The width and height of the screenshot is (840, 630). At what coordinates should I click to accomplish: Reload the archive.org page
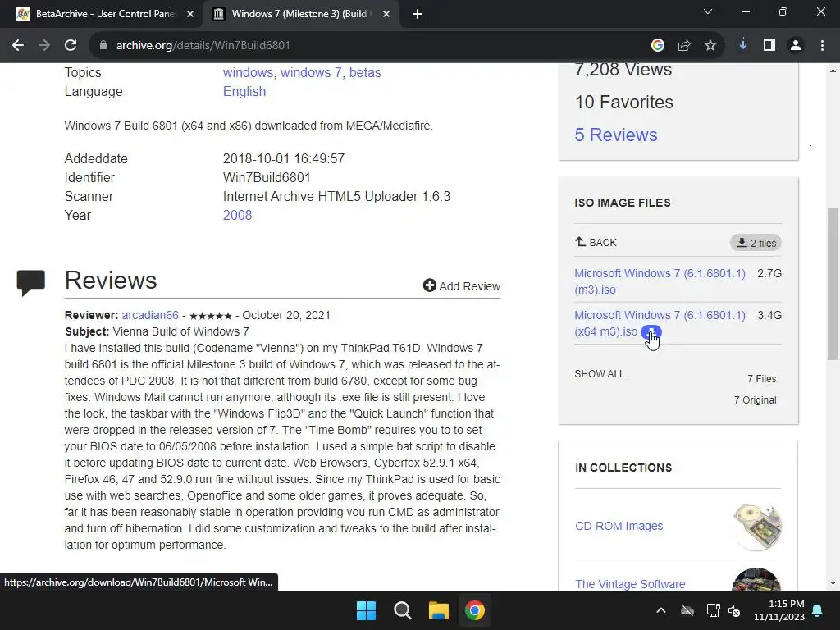[71, 46]
